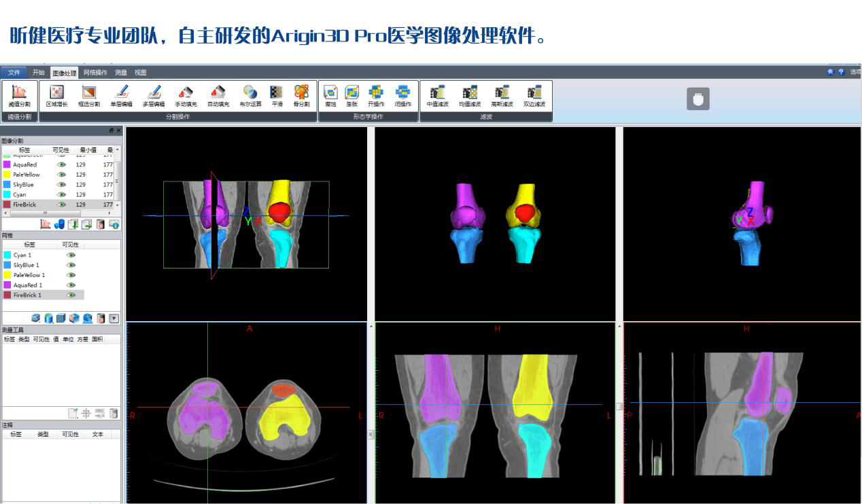Click the 可见性 column header in mask list

point(61,150)
